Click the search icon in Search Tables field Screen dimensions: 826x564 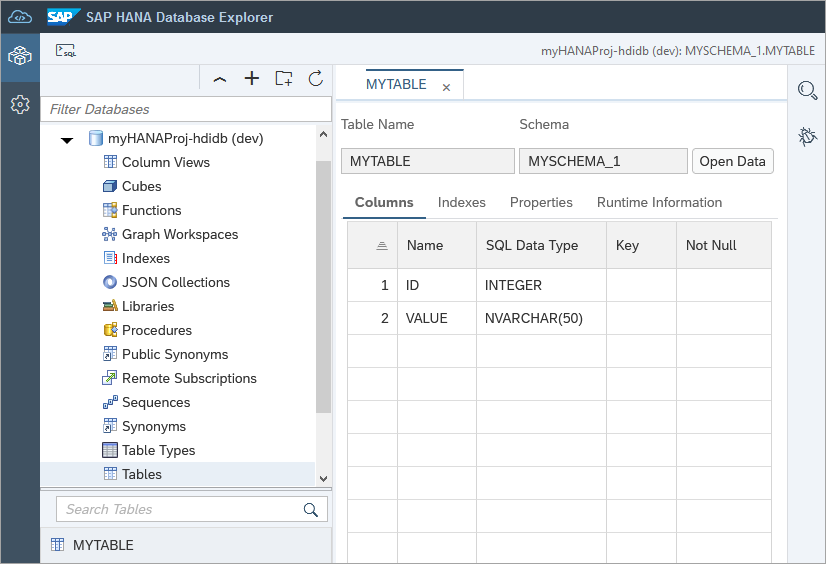click(x=311, y=509)
